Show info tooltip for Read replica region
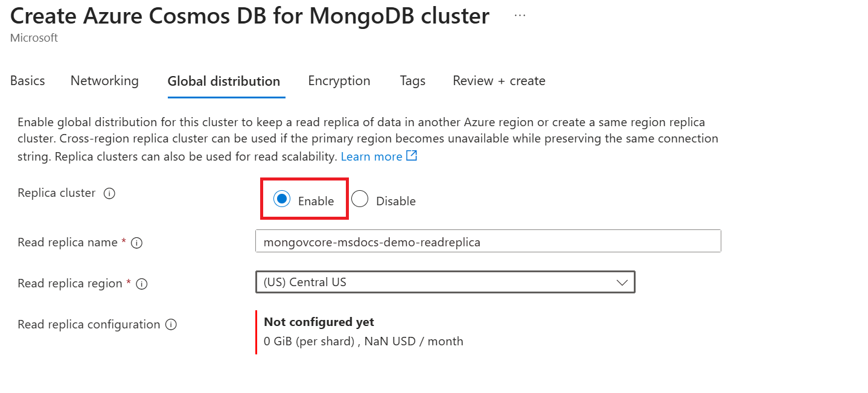The width and height of the screenshot is (868, 393). coord(142,284)
